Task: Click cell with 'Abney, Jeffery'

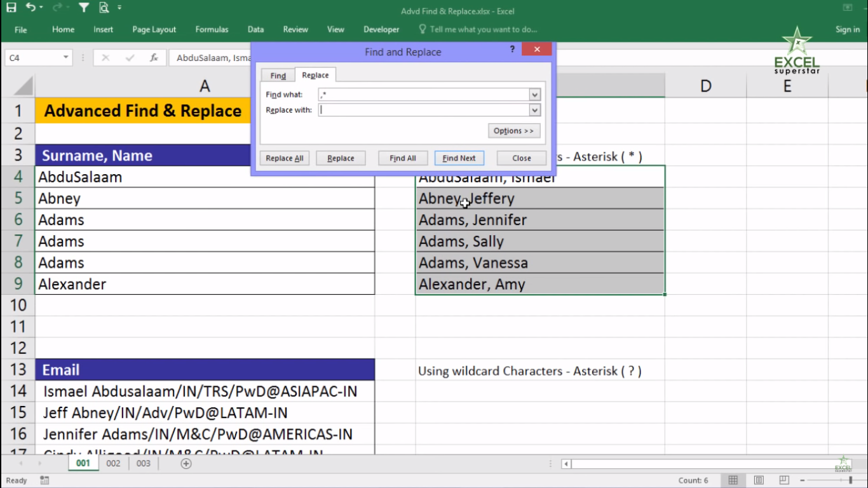Action: tap(540, 198)
